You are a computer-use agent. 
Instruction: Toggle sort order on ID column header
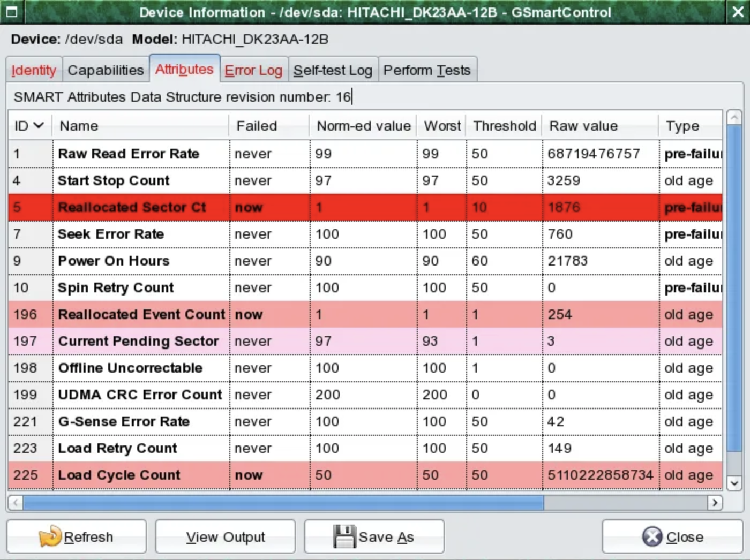(x=29, y=126)
